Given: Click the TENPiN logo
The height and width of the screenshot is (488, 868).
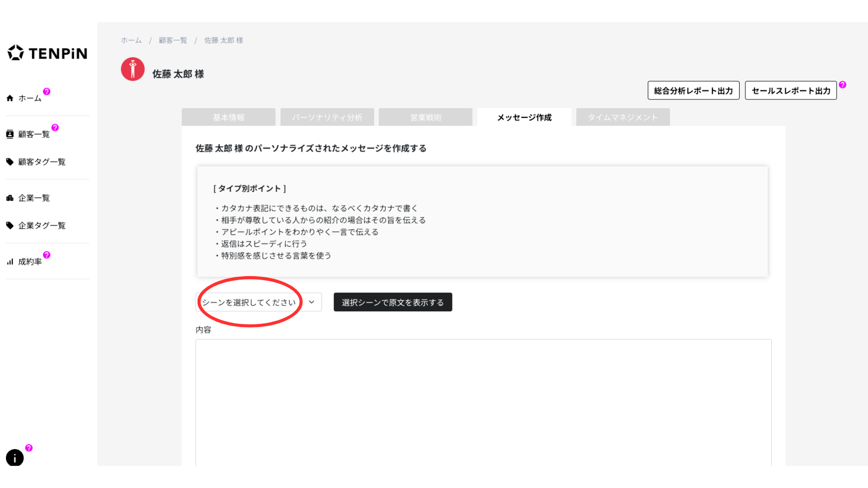Looking at the screenshot, I should coord(47,53).
